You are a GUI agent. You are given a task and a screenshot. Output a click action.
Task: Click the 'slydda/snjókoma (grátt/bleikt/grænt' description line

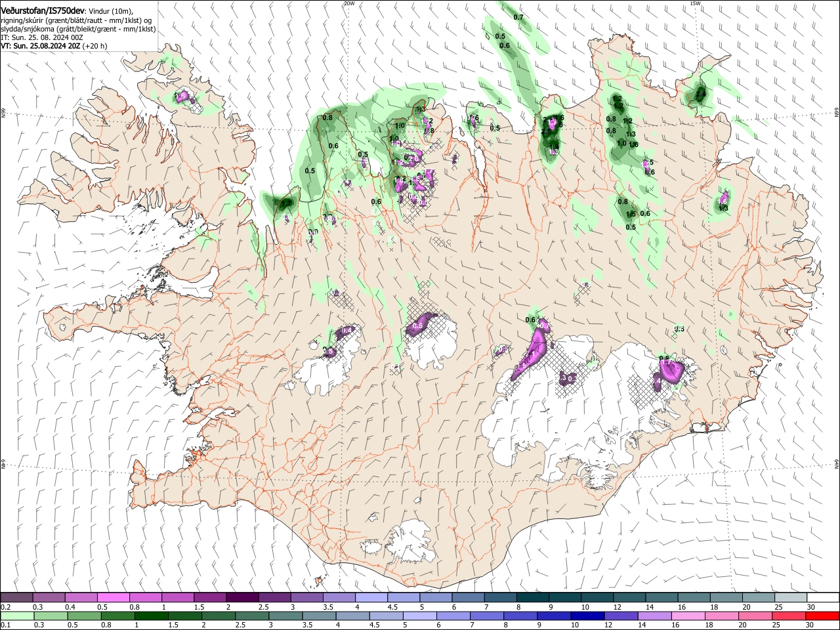click(x=78, y=29)
